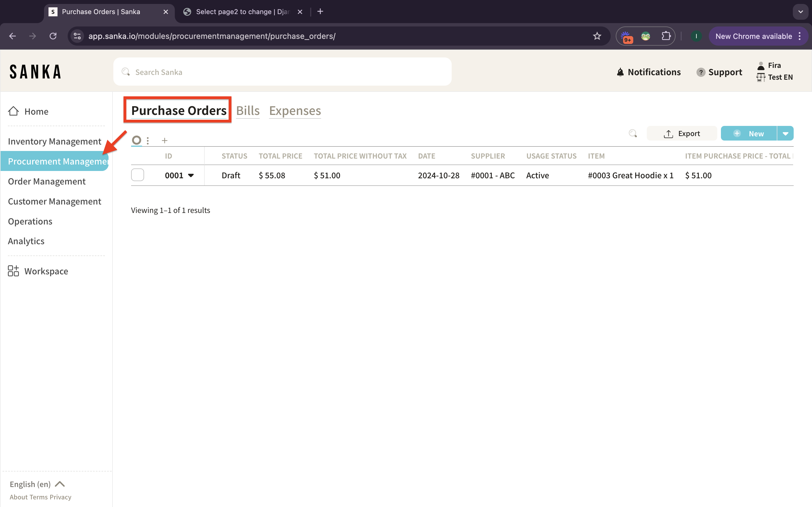Bookmark page with the star icon

[597, 36]
